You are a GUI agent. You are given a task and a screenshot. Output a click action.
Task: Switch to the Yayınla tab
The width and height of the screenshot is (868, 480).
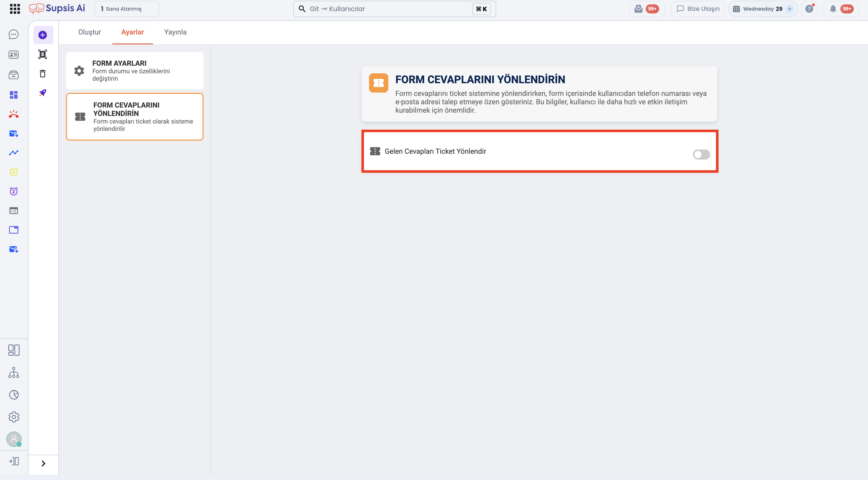coord(175,32)
